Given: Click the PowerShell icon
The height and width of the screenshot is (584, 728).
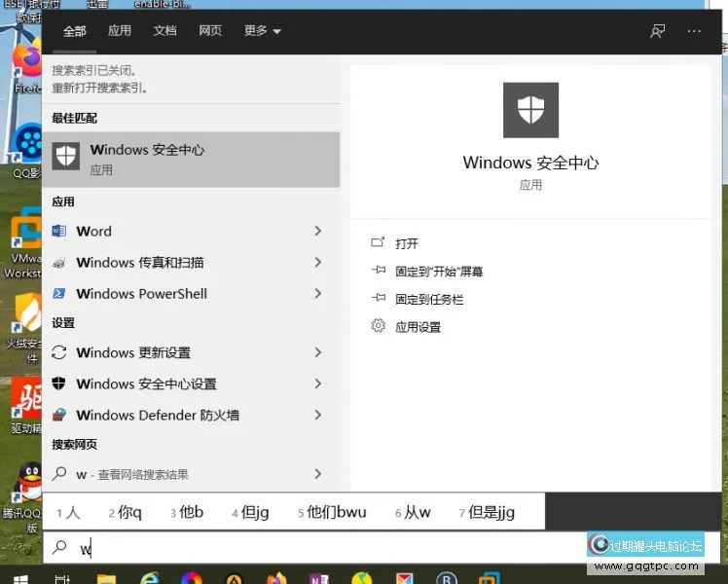Looking at the screenshot, I should click(x=59, y=293).
